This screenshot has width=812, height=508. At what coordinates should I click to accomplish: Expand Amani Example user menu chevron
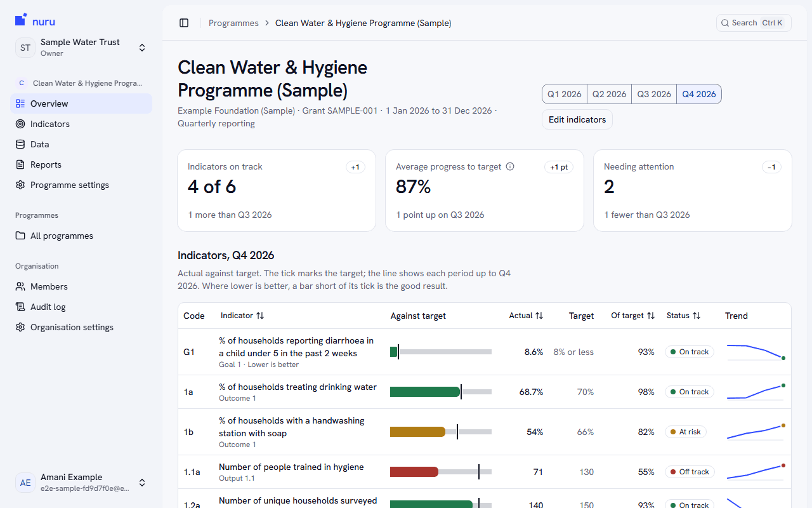click(142, 483)
